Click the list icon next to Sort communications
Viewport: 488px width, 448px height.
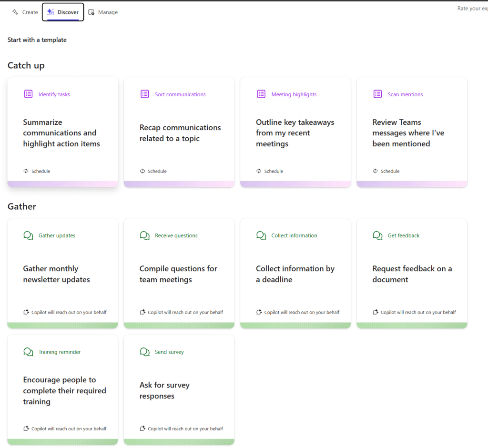click(145, 94)
